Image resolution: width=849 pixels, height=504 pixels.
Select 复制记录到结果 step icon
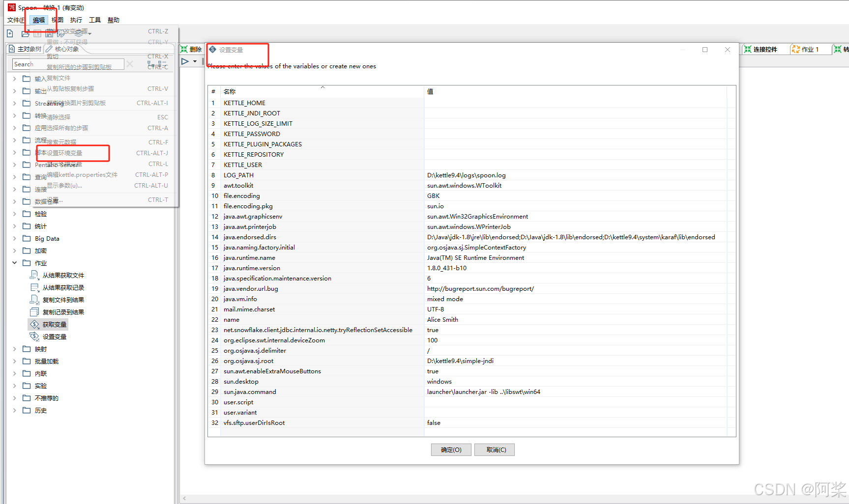[34, 312]
